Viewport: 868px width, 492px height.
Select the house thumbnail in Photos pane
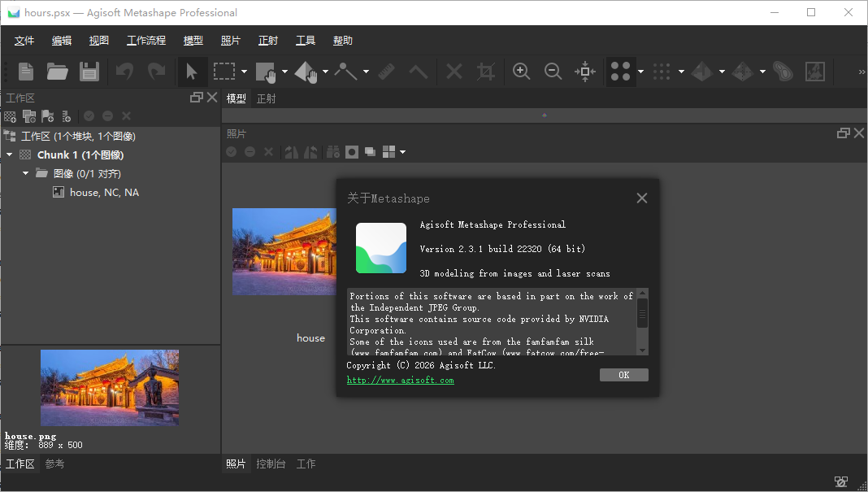[284, 251]
